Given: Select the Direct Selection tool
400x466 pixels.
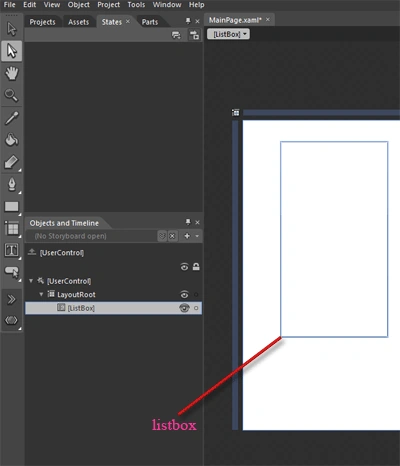Looking at the screenshot, I should 12,51.
